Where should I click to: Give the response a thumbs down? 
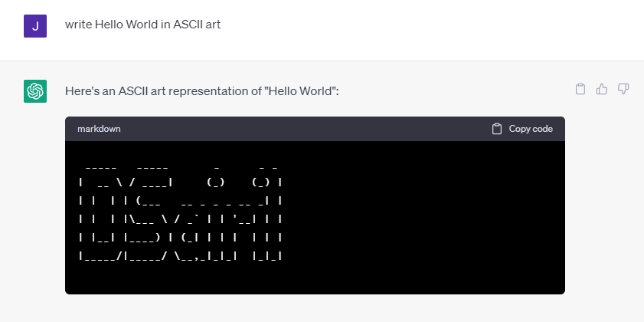[623, 89]
